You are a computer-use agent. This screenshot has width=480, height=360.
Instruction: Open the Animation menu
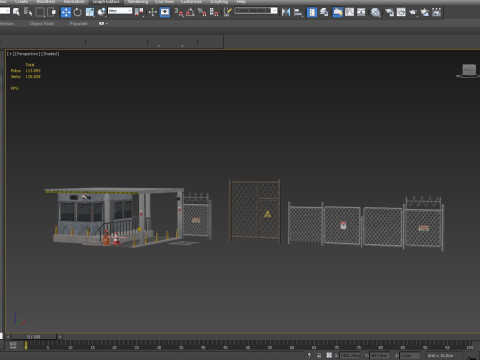click(x=74, y=2)
